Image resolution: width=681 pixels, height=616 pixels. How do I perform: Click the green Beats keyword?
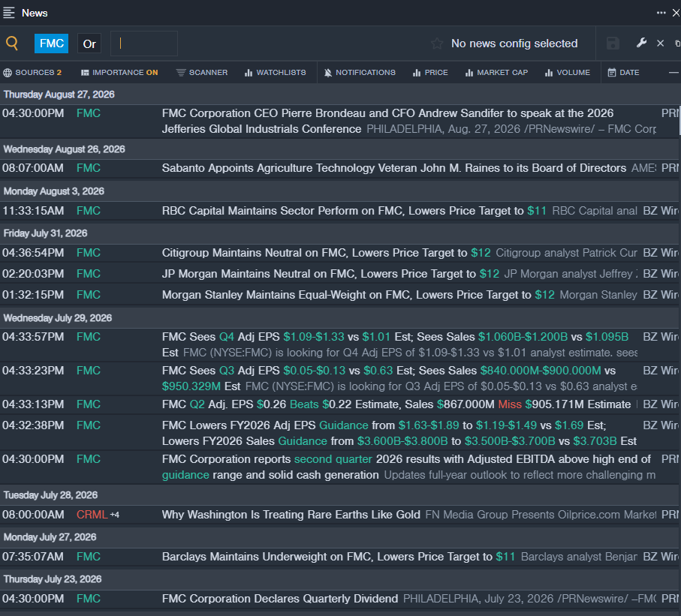tap(304, 404)
